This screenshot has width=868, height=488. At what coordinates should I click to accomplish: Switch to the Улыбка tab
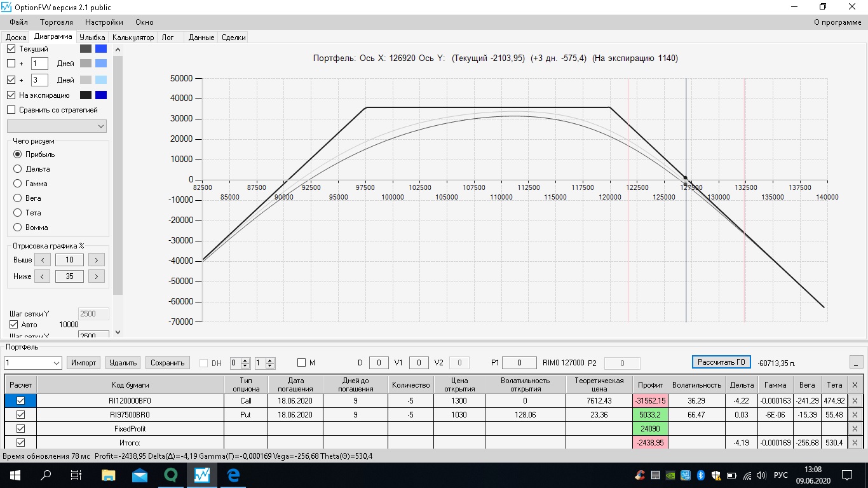click(92, 37)
